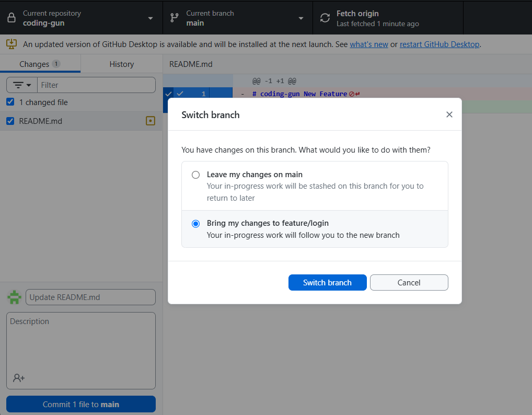Click the sync arrows icon for Fetch origin
532x415 pixels.
click(x=325, y=18)
